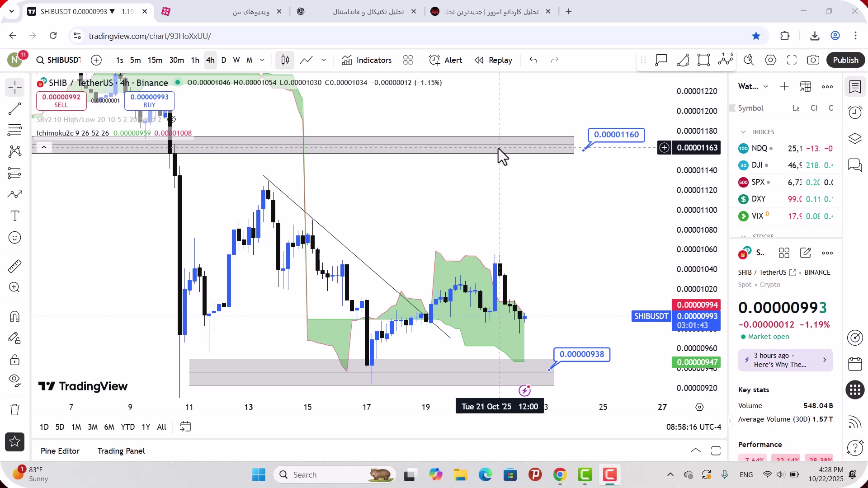The width and height of the screenshot is (868, 488).
Task: Open the favorites star toolbar button
Action: [15, 442]
